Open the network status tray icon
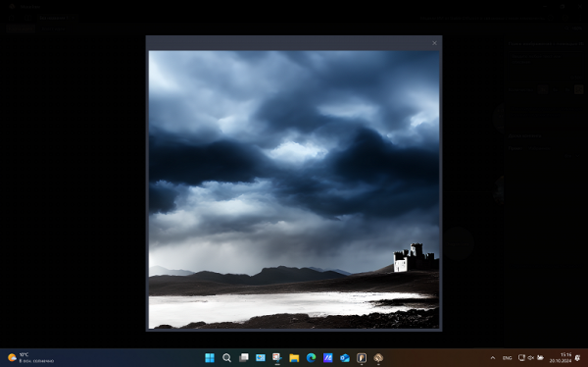588x367 pixels. coord(521,358)
